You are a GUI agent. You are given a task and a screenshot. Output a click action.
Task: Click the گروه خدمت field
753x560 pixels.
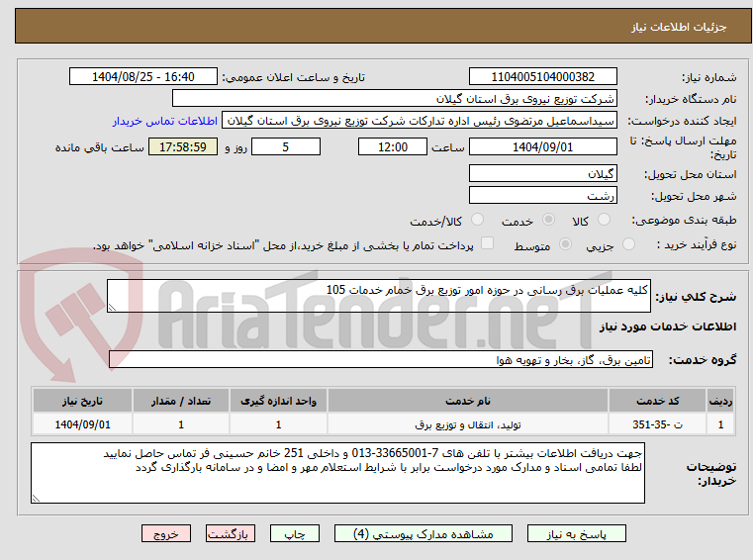[x=381, y=359]
